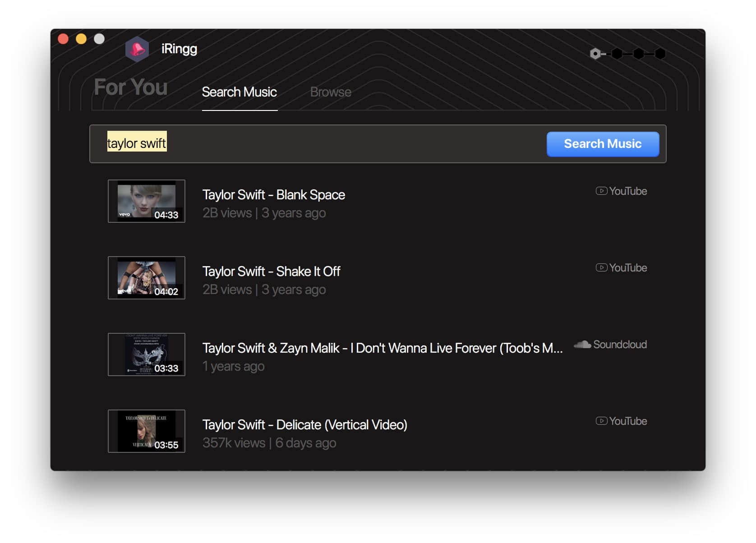756x543 pixels.
Task: Select the second step hexagon in the progress indicator
Action: pyautogui.click(x=617, y=54)
